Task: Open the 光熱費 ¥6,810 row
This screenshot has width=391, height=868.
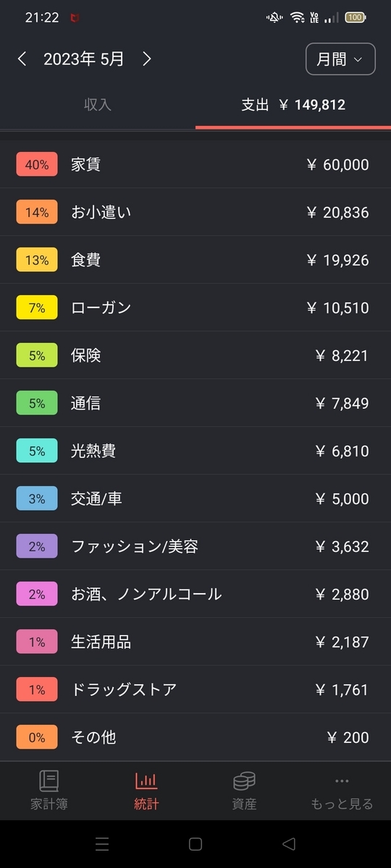Action: [195, 451]
